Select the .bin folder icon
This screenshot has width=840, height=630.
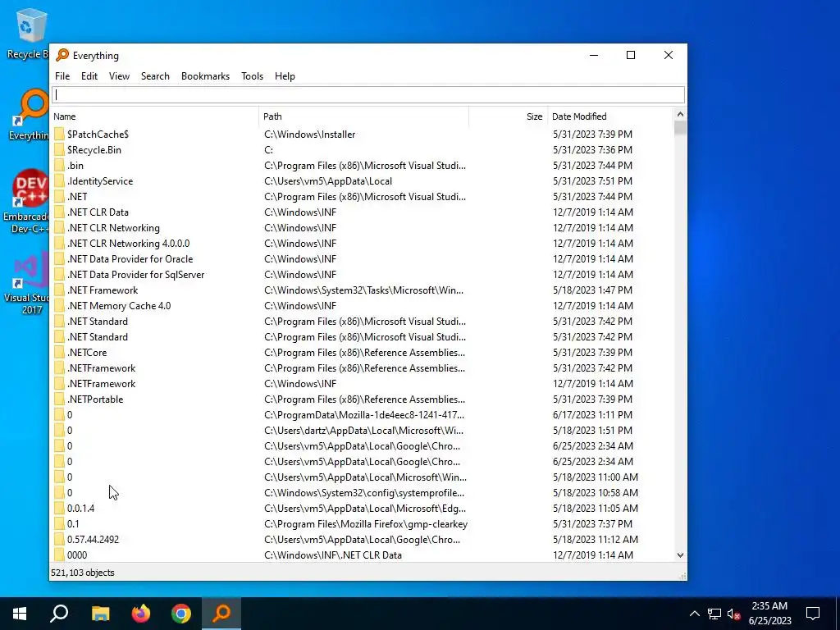coord(59,165)
